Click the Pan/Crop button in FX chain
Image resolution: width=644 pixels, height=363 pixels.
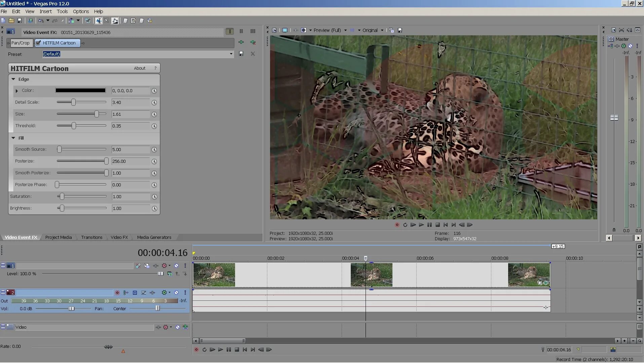(20, 43)
